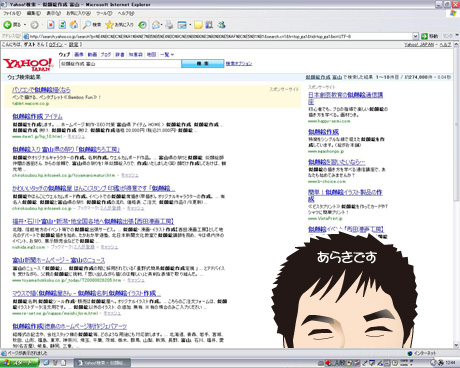
Task: Stop page loading with the red X icon
Action: click(x=51, y=25)
